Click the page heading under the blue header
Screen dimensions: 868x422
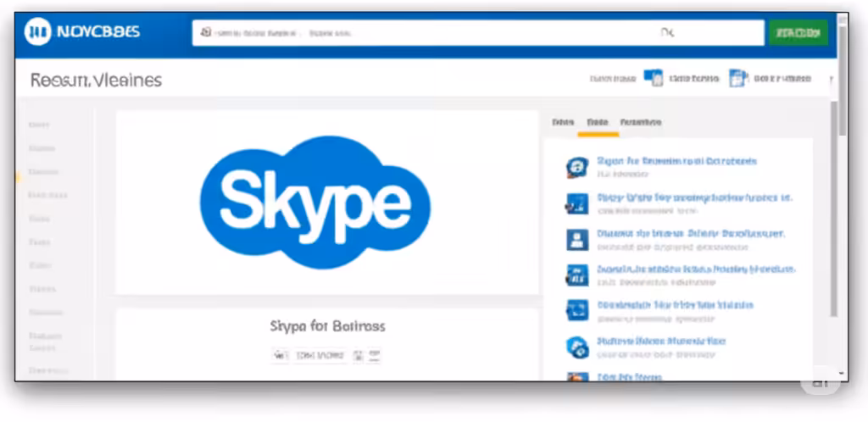pyautogui.click(x=96, y=81)
